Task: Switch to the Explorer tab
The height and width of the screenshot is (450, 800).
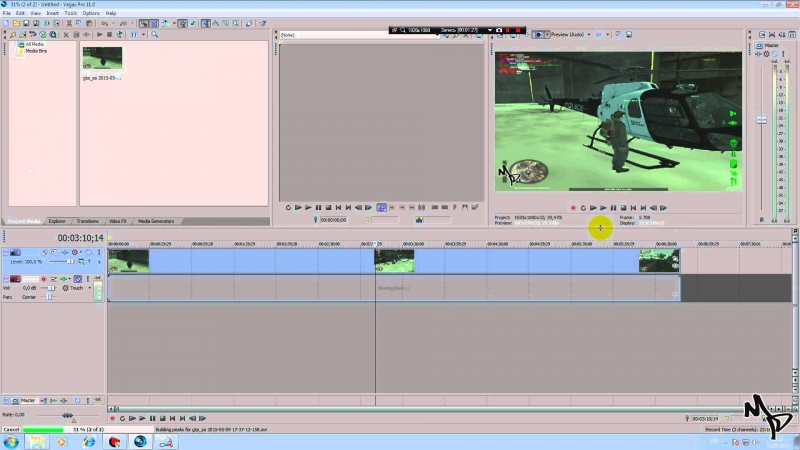Action: (x=57, y=221)
